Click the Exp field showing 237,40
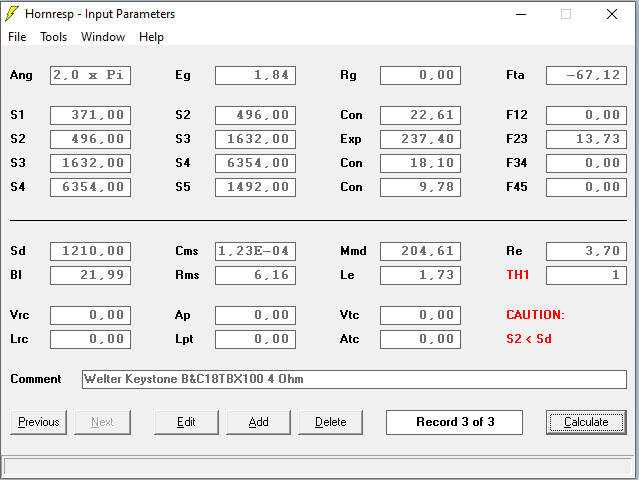Screen dimensions: 639x482 (x=421, y=139)
